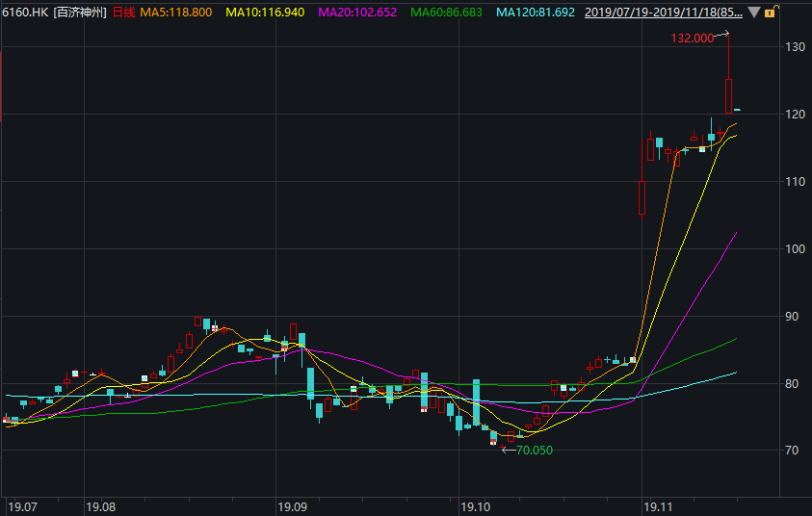Click the 日线 daily period label
This screenshot has width=812, height=516.
pyautogui.click(x=123, y=13)
